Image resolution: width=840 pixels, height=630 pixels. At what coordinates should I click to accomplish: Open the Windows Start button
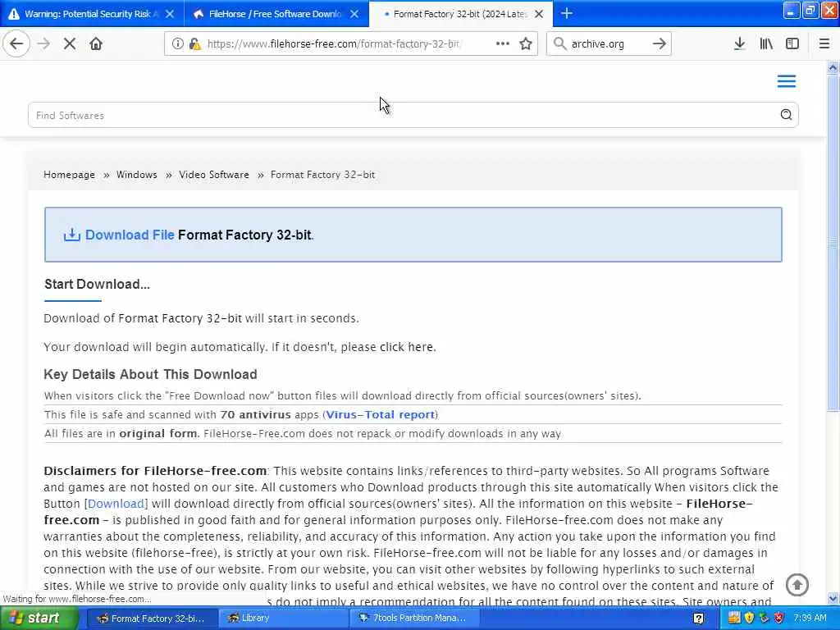tap(39, 619)
